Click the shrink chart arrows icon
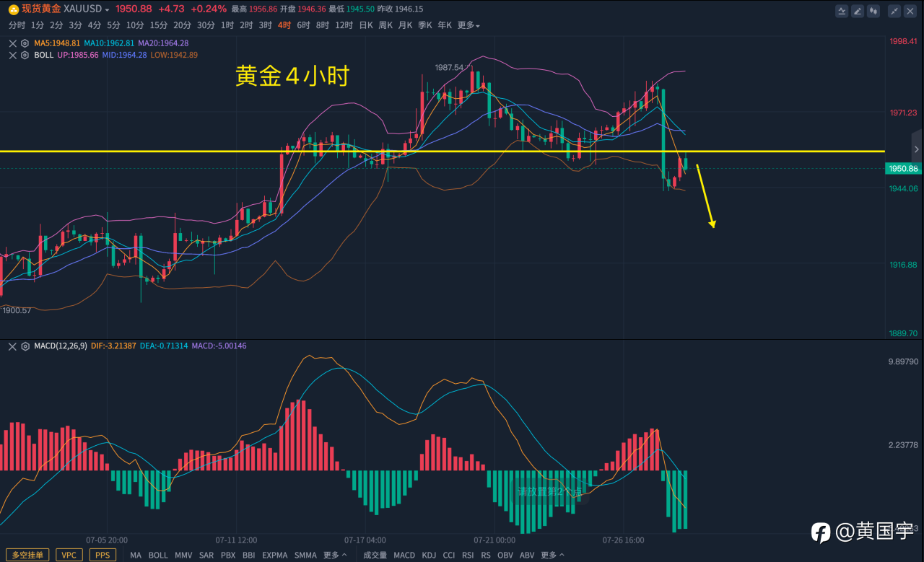Screen dimensions: 924x562 [x=895, y=11]
